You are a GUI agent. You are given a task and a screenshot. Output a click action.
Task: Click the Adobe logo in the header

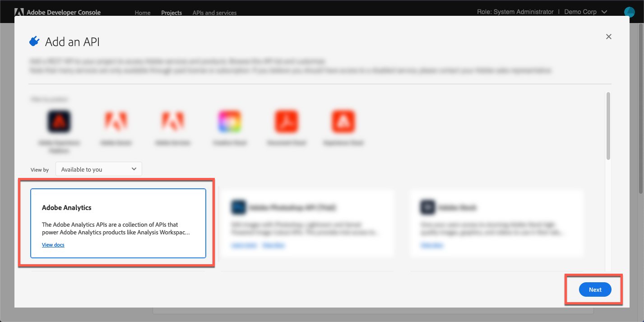[19, 12]
